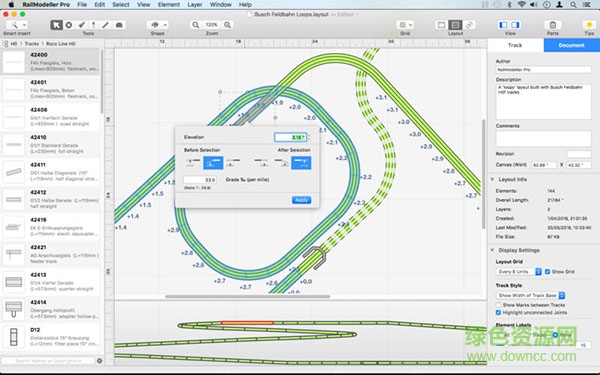Toggle right sidebar in View
Image resolution: width=600 pixels, height=375 pixels.
[x=515, y=25]
